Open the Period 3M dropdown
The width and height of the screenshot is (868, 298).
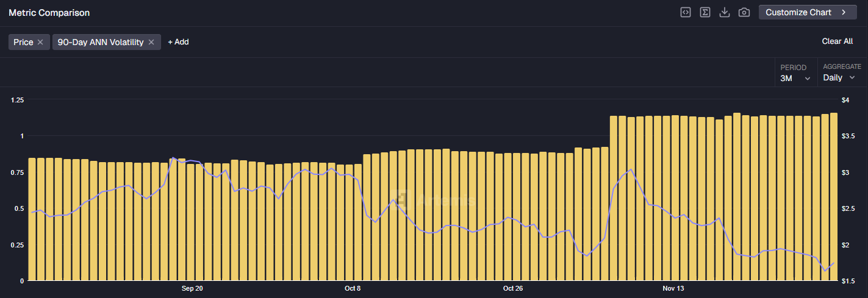tap(795, 73)
